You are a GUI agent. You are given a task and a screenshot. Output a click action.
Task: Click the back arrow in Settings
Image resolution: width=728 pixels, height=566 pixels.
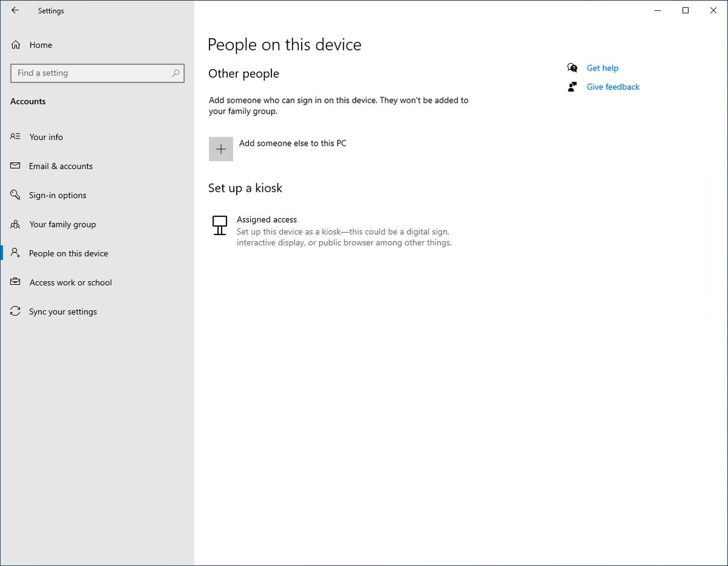tap(15, 10)
